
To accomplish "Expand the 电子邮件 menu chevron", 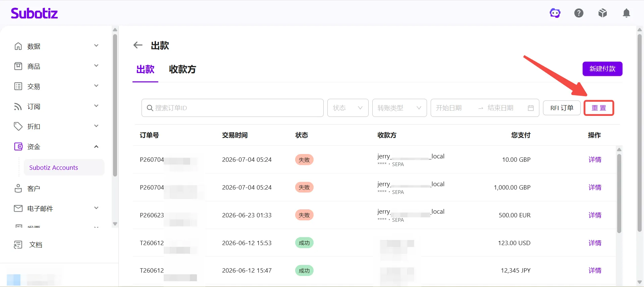I will pos(96,208).
